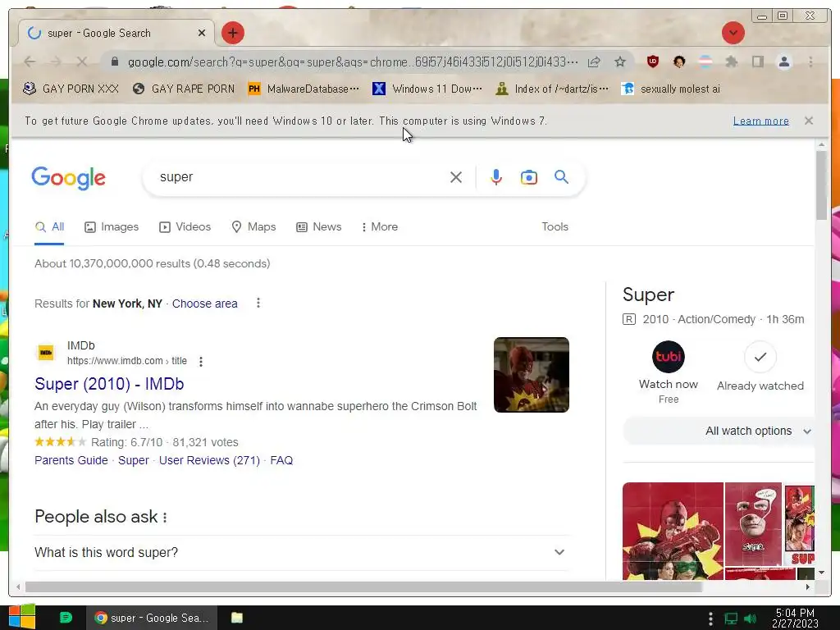Open the Index of /~dartz/is bookmark
Image resolution: width=840 pixels, height=630 pixels.
coord(552,89)
